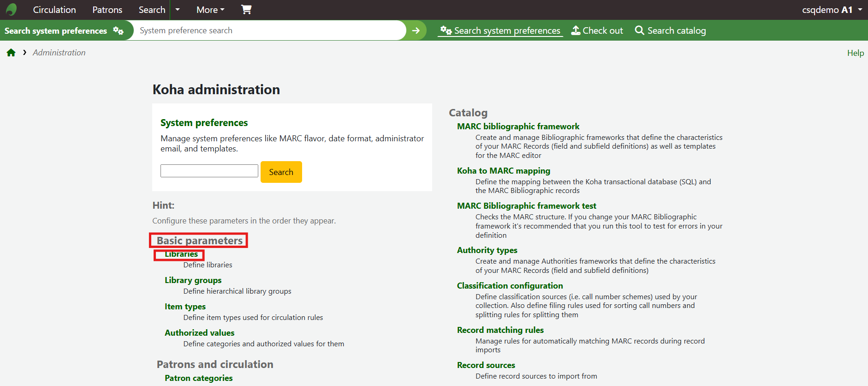Click the gears icon beside Search system preferences label
The width and height of the screenshot is (868, 386).
click(119, 30)
